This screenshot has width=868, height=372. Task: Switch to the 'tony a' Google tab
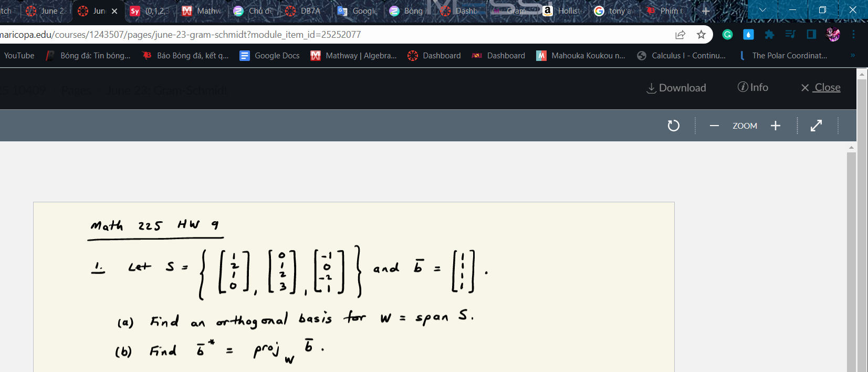(615, 11)
